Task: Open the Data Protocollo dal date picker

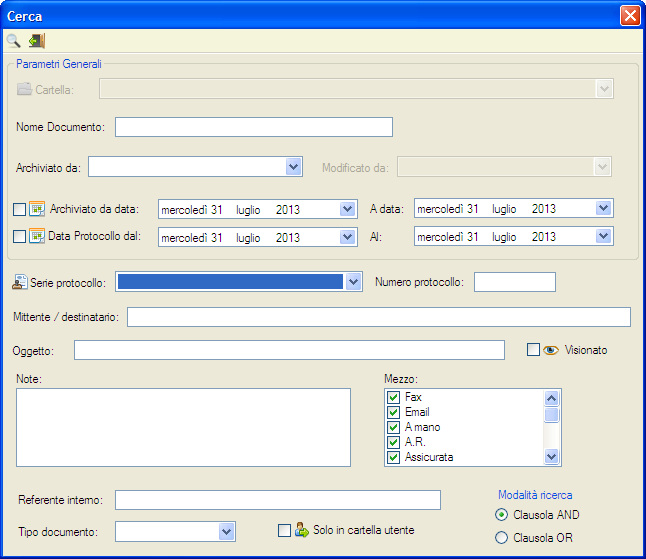Action: (x=348, y=237)
